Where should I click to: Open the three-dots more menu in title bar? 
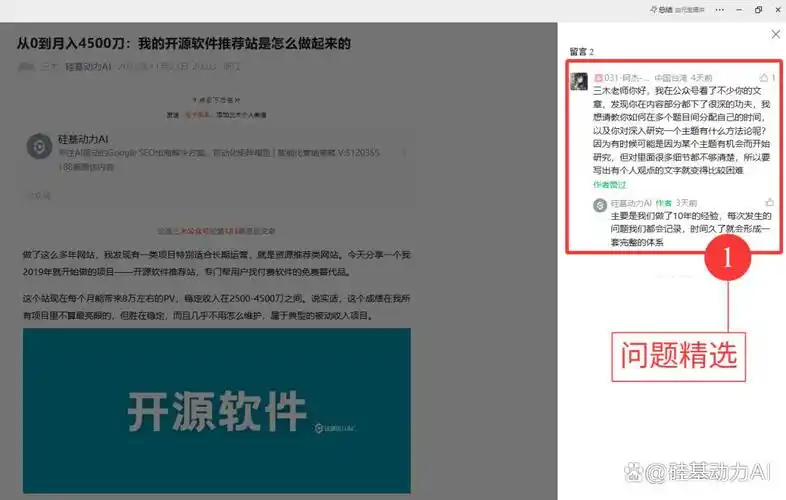(719, 10)
